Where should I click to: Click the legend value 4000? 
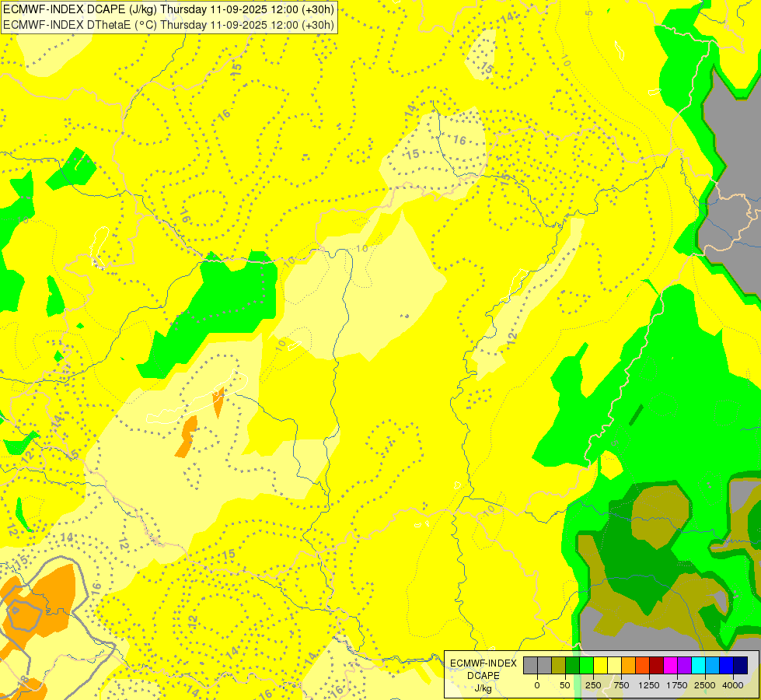[733, 685]
